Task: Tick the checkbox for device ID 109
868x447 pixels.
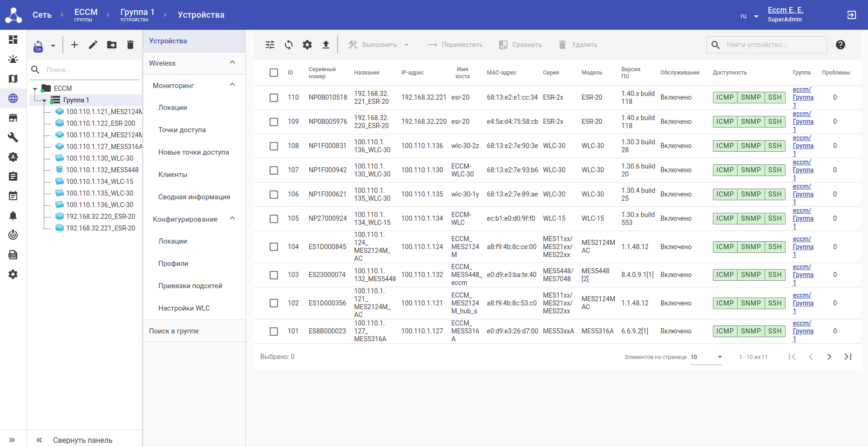Action: (x=274, y=122)
